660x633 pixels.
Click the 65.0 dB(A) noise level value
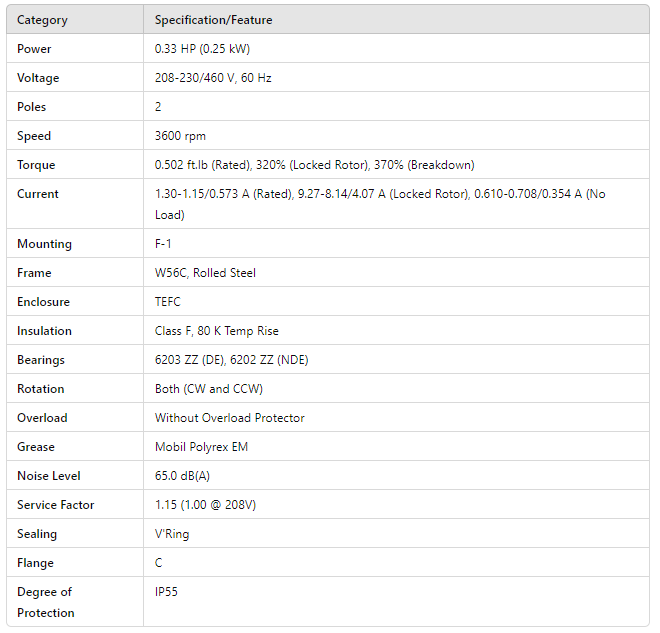[184, 476]
